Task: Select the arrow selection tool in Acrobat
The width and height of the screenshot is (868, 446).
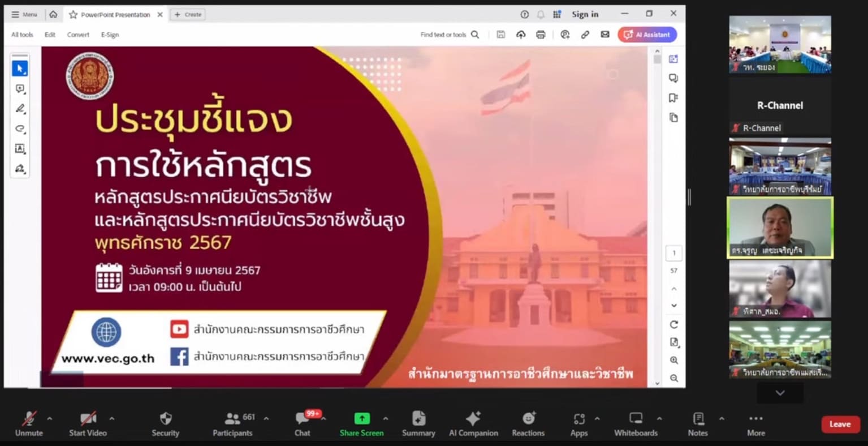Action: [x=20, y=68]
